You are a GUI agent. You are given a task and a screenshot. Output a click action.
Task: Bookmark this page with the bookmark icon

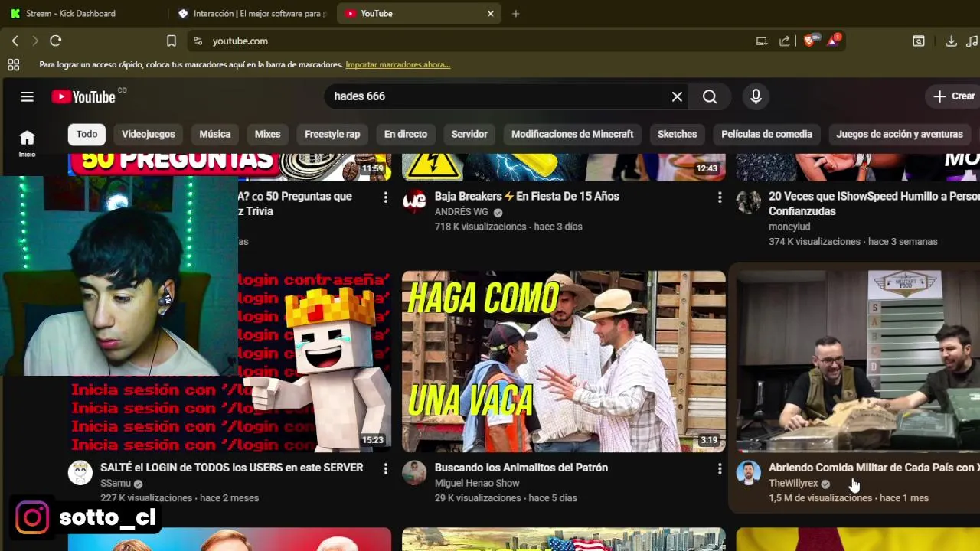(171, 41)
